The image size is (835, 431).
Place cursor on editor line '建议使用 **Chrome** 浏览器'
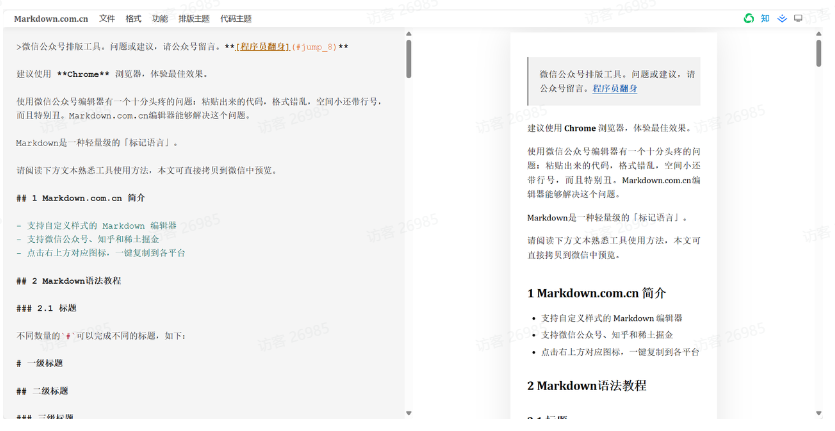tap(112, 75)
